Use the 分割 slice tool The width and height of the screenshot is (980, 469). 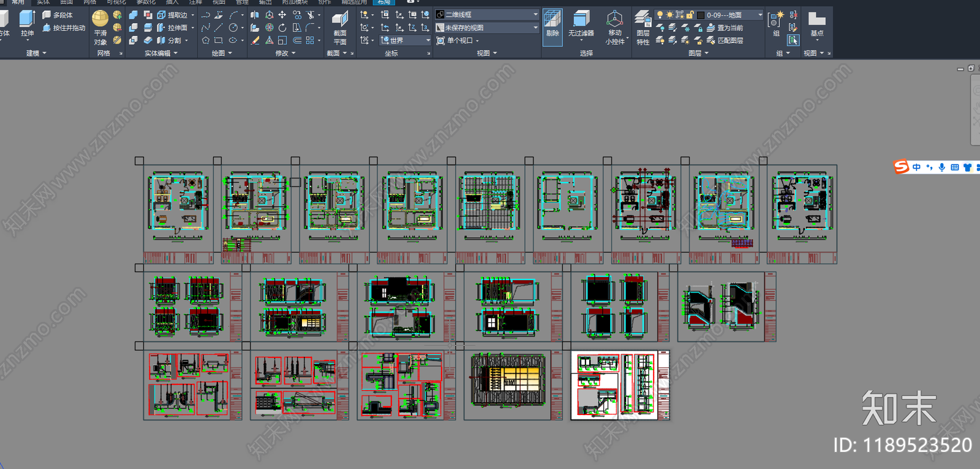170,40
